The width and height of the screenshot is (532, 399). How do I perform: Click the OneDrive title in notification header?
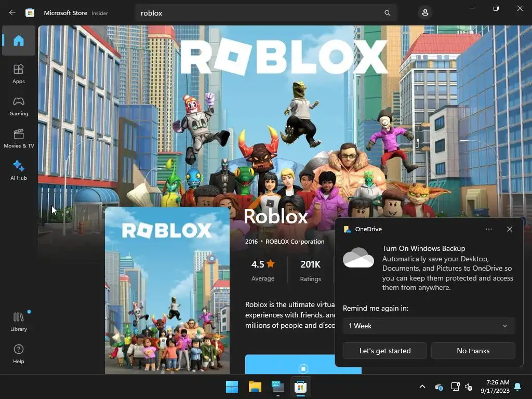tap(368, 229)
